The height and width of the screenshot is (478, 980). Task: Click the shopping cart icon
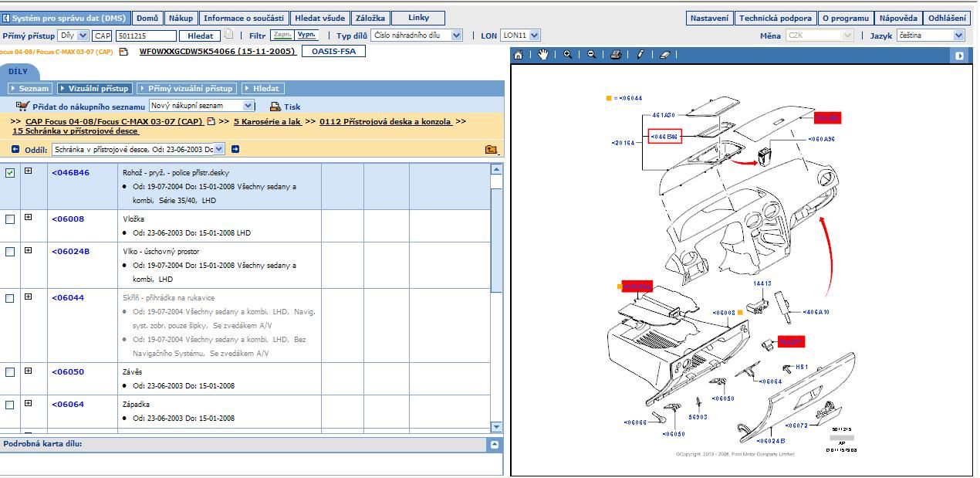[x=22, y=106]
